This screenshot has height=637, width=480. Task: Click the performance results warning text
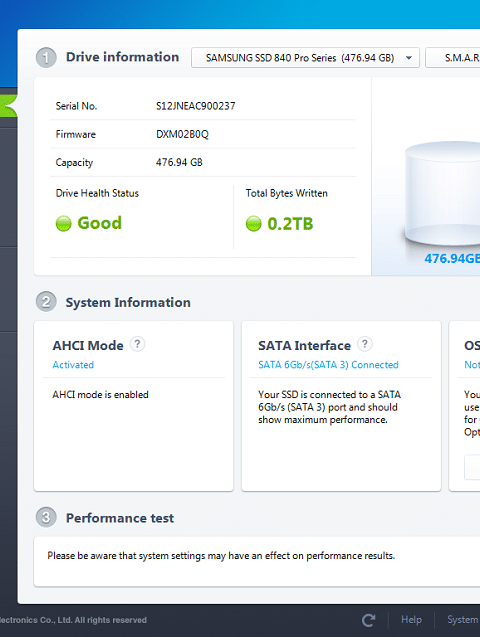[x=221, y=556]
